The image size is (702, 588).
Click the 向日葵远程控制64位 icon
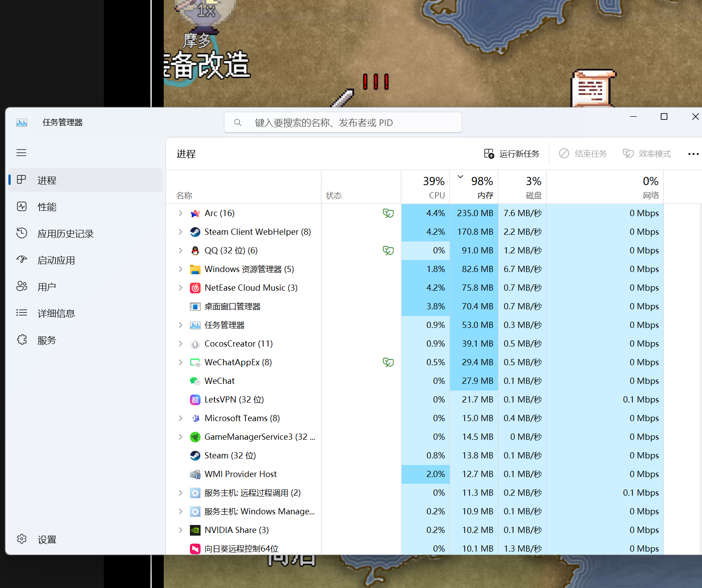tap(195, 549)
